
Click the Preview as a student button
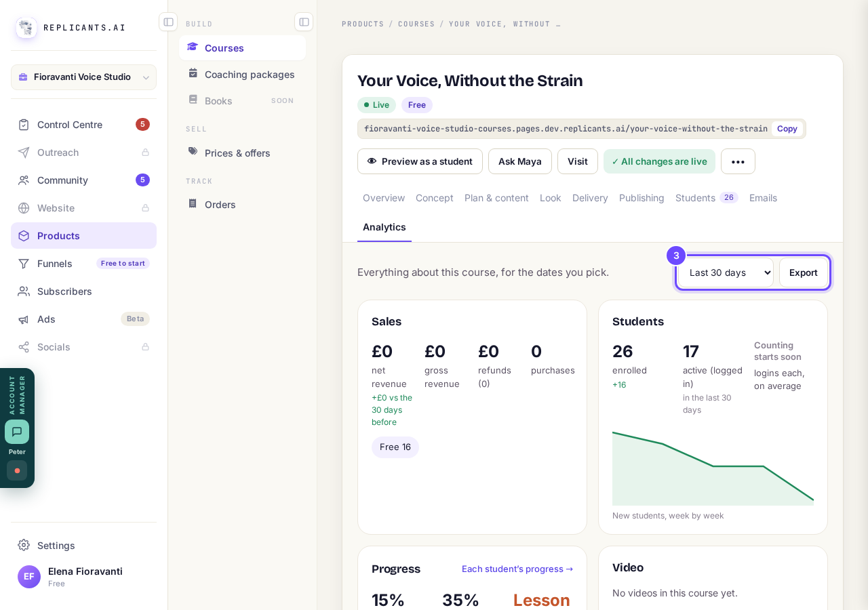[420, 161]
